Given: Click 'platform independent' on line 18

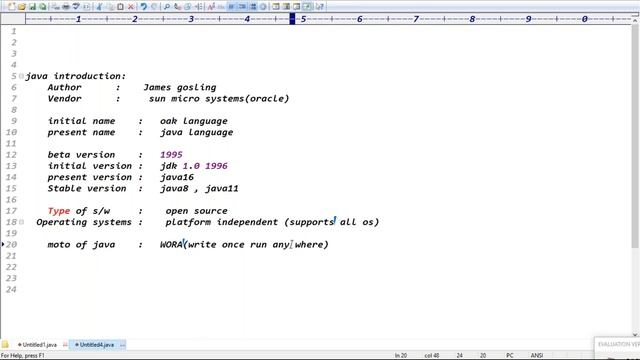Looking at the screenshot, I should (221, 222).
